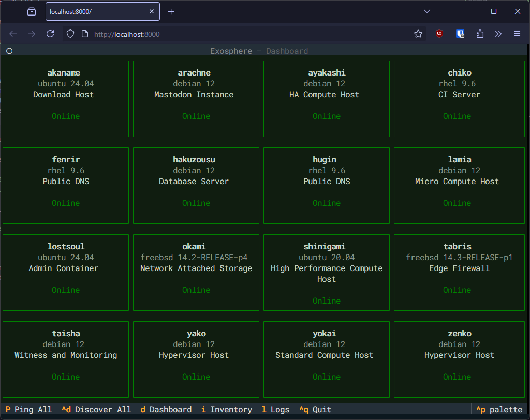Open the Firefox hamburger application menu
530x420 pixels.
(x=517, y=34)
